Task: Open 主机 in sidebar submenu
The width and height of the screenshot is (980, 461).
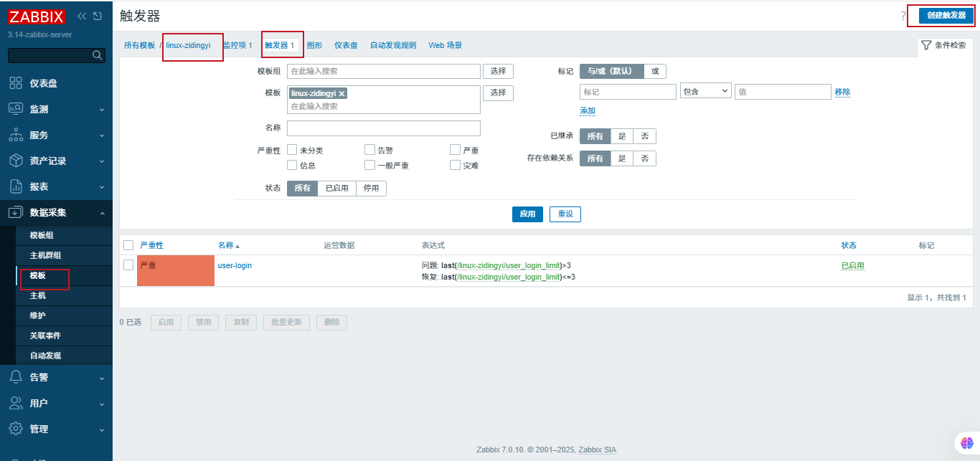Action: (x=37, y=295)
